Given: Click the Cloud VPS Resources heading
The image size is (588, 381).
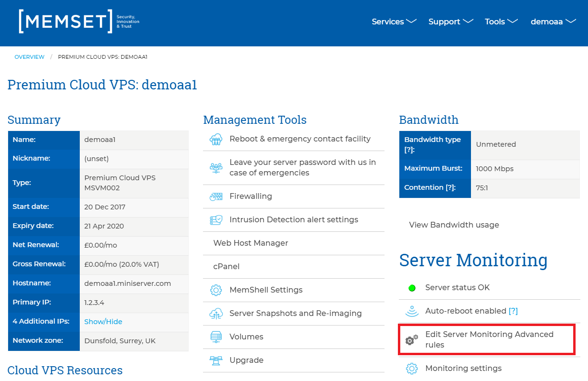Looking at the screenshot, I should [x=65, y=370].
